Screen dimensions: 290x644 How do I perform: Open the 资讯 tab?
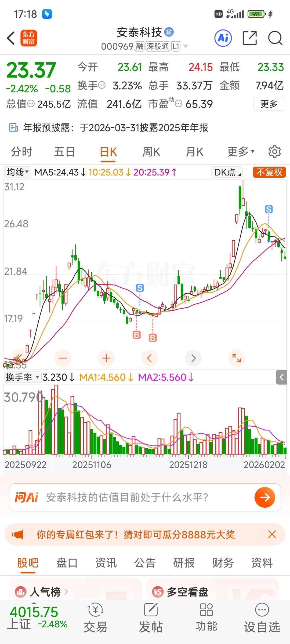pos(106,563)
